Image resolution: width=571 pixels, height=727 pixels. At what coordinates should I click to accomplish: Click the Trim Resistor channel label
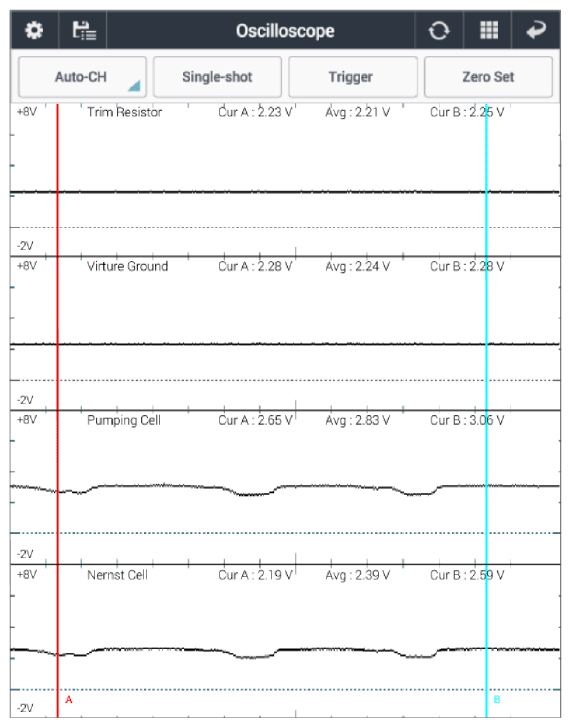pos(124,112)
